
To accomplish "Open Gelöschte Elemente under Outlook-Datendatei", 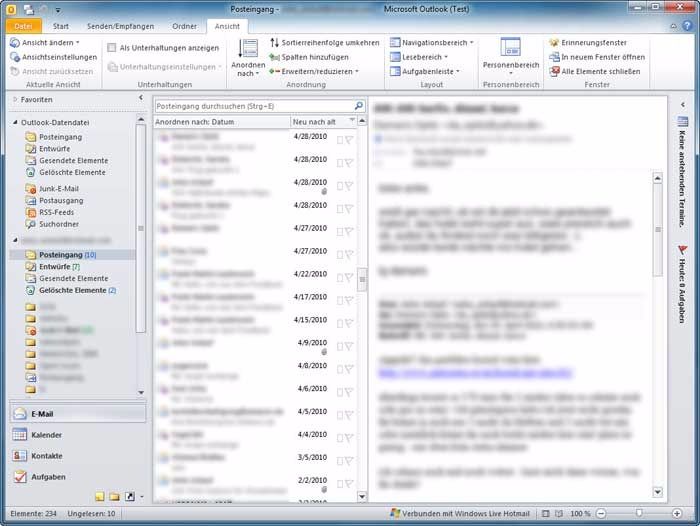I will tap(66, 172).
